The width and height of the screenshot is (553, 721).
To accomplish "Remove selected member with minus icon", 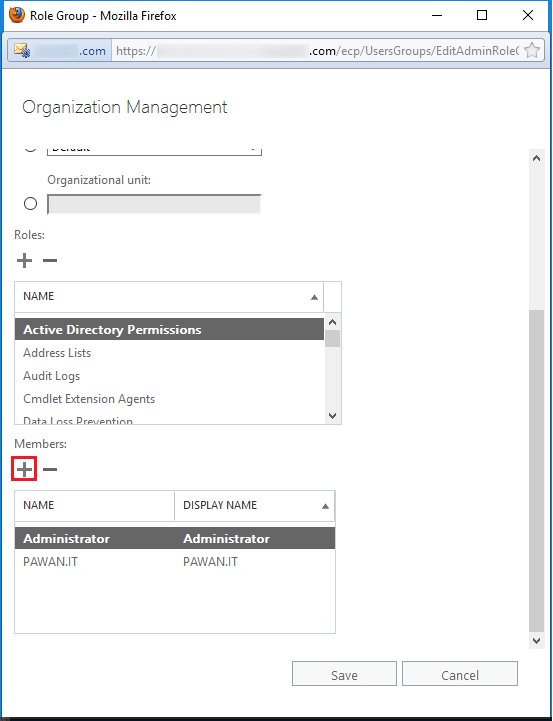I will 50,469.
